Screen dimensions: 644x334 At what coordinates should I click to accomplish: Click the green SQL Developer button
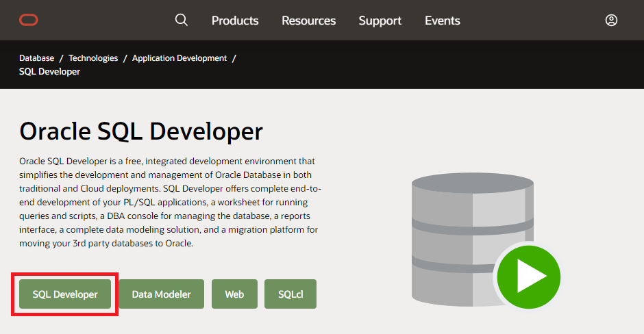click(65, 294)
